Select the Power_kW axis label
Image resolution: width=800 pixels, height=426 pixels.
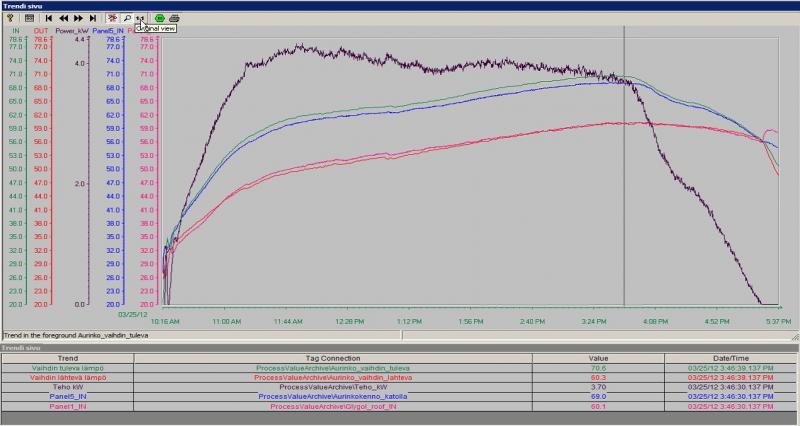72,31
